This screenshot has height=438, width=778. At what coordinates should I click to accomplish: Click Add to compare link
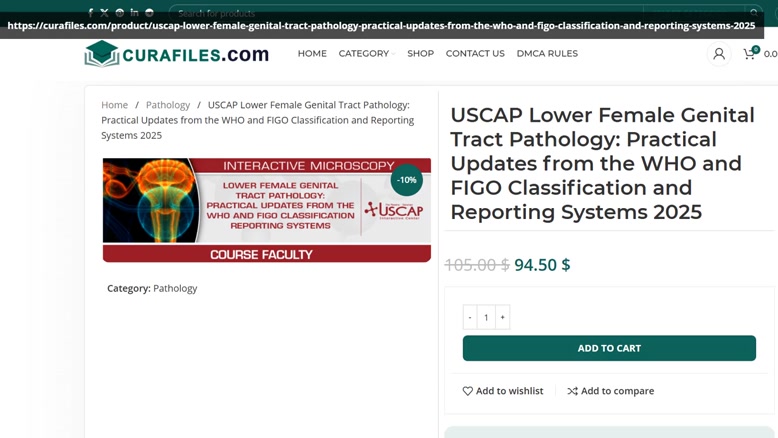coord(611,391)
